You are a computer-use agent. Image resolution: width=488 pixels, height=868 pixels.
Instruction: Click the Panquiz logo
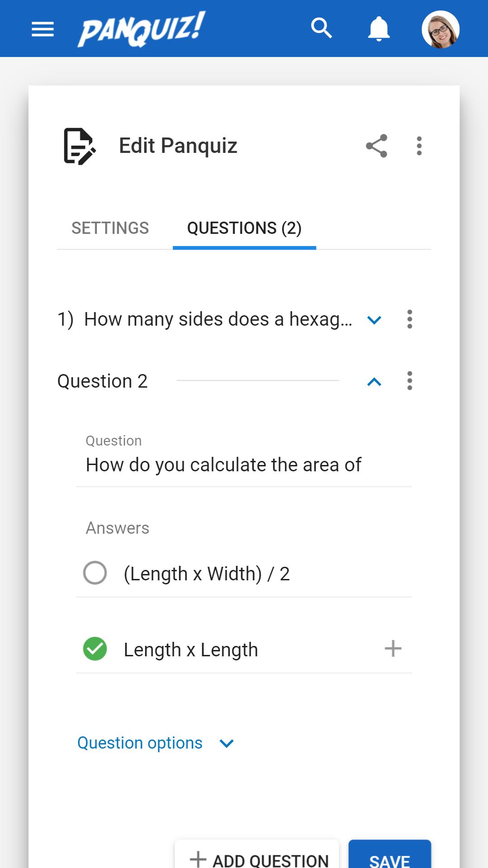142,29
